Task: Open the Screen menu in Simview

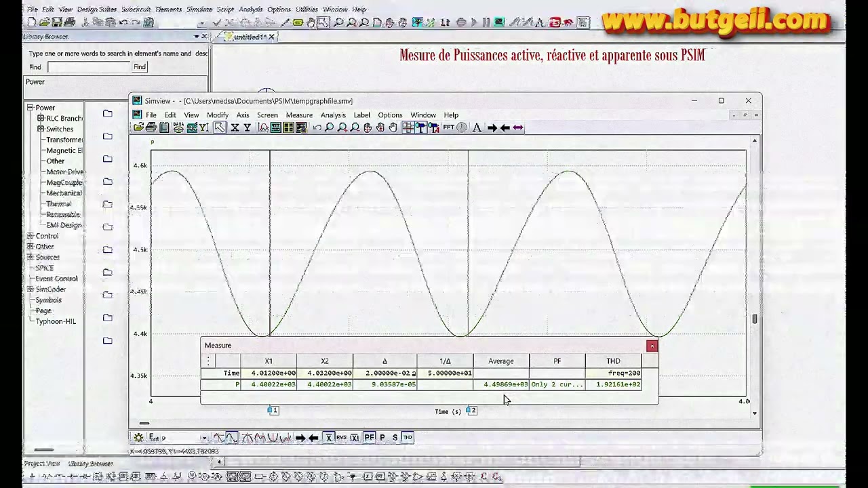Action: (267, 115)
